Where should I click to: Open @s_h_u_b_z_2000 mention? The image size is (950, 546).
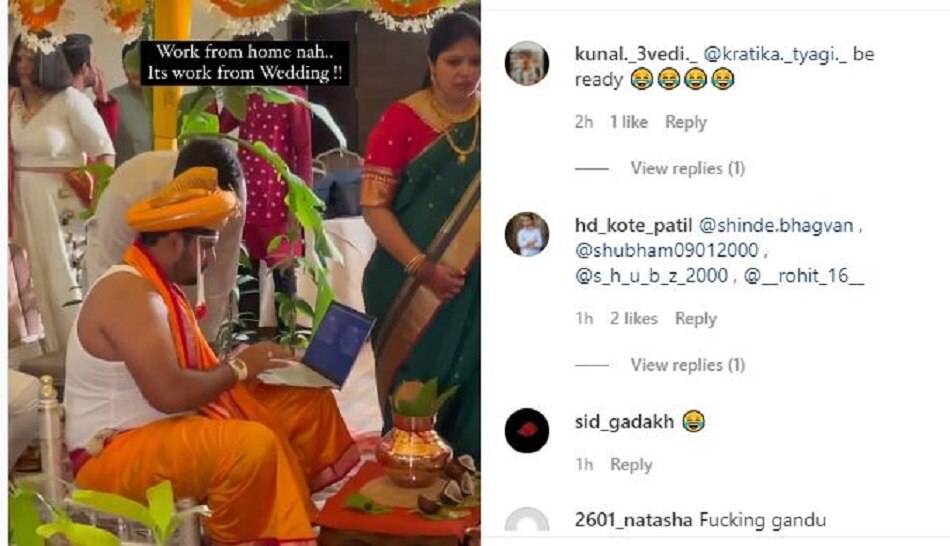(x=653, y=277)
